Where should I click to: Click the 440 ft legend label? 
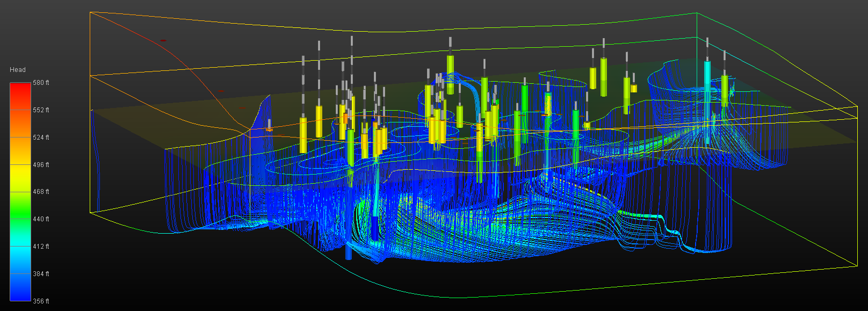(x=41, y=219)
